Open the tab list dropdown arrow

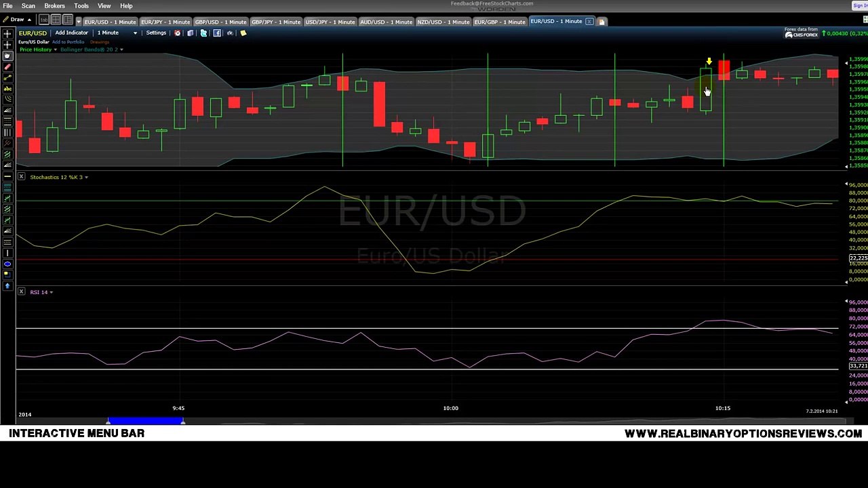click(x=79, y=22)
